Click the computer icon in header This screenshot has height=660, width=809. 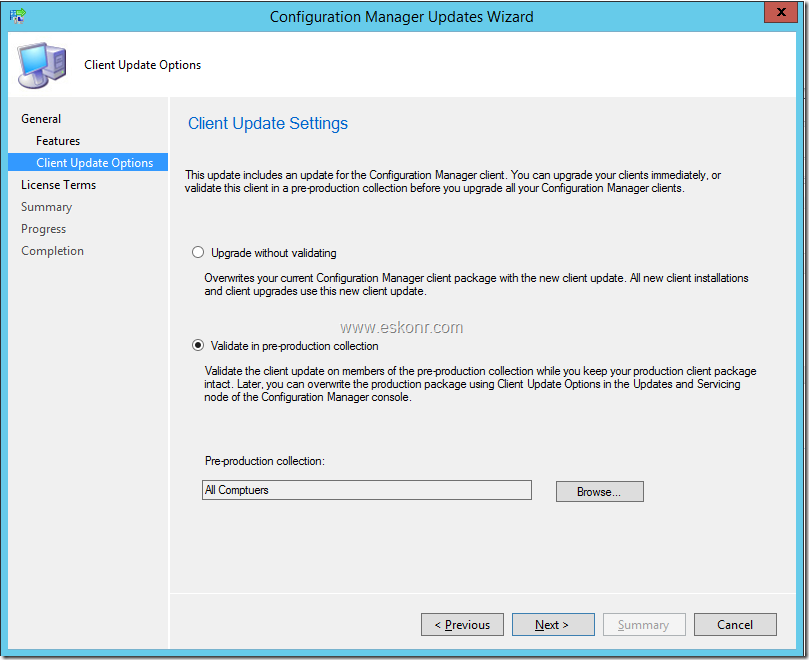(x=42, y=65)
